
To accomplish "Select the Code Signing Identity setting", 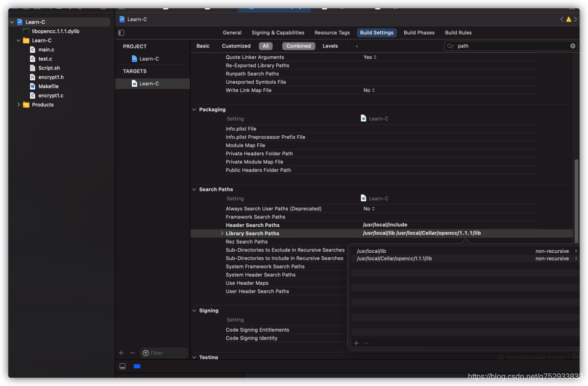I will coord(251,338).
